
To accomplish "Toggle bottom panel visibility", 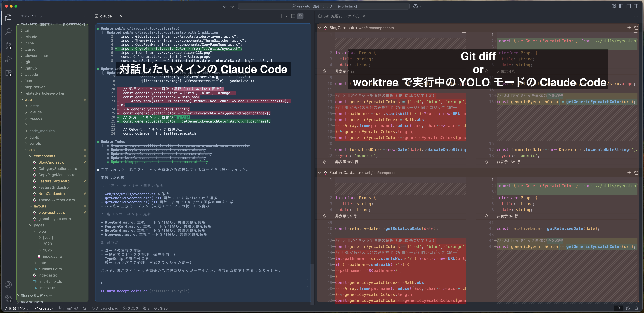I will (x=628, y=6).
